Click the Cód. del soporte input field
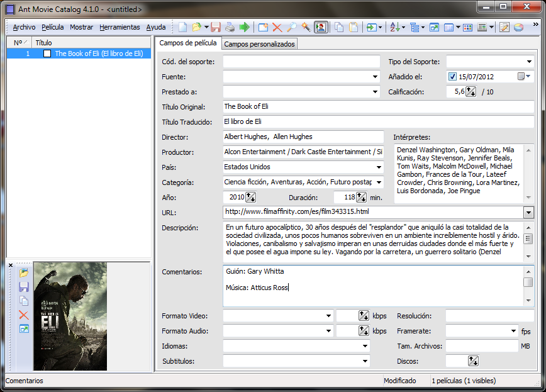The height and width of the screenshot is (392, 546). click(x=301, y=62)
